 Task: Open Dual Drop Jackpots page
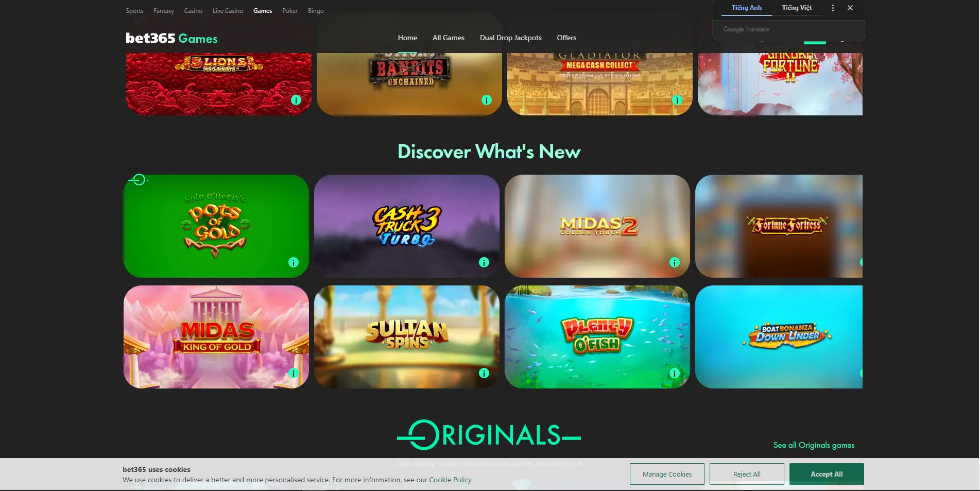pyautogui.click(x=511, y=38)
